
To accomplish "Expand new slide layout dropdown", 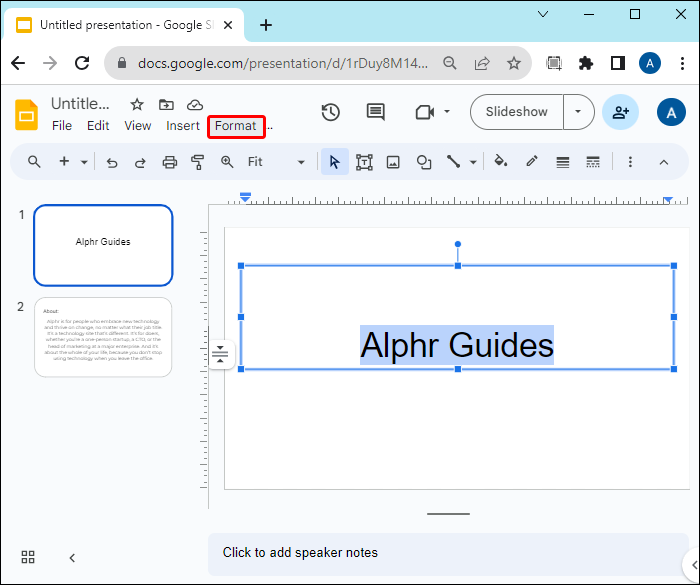I will [x=84, y=162].
